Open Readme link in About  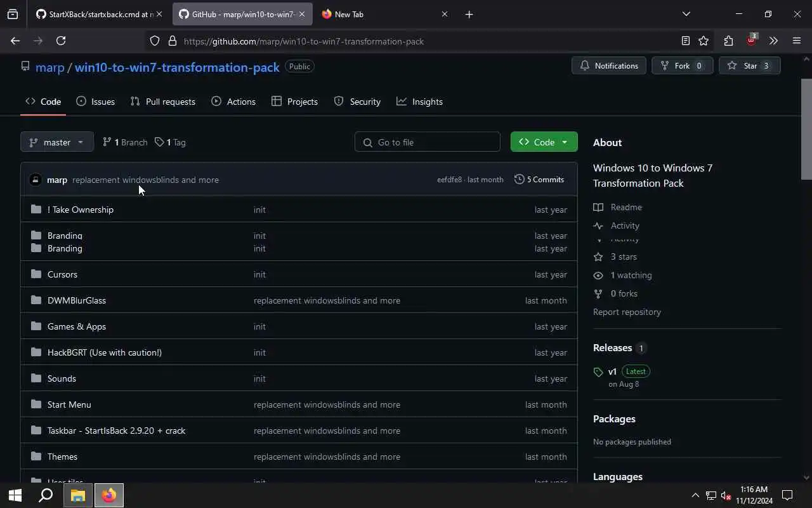618,207
